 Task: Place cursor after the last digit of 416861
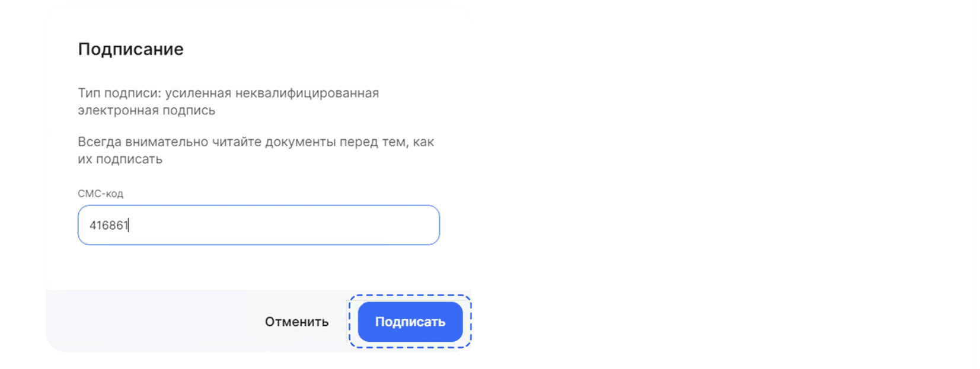(129, 225)
